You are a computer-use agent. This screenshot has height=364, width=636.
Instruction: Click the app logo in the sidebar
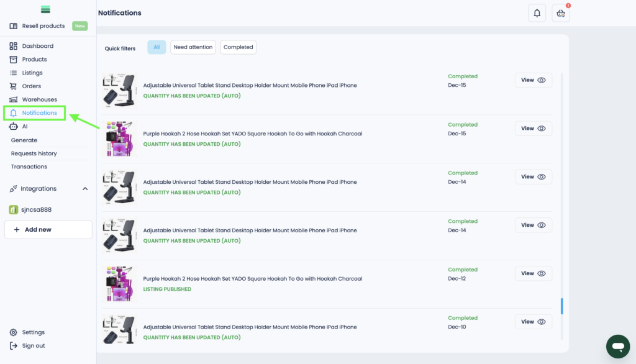point(45,9)
